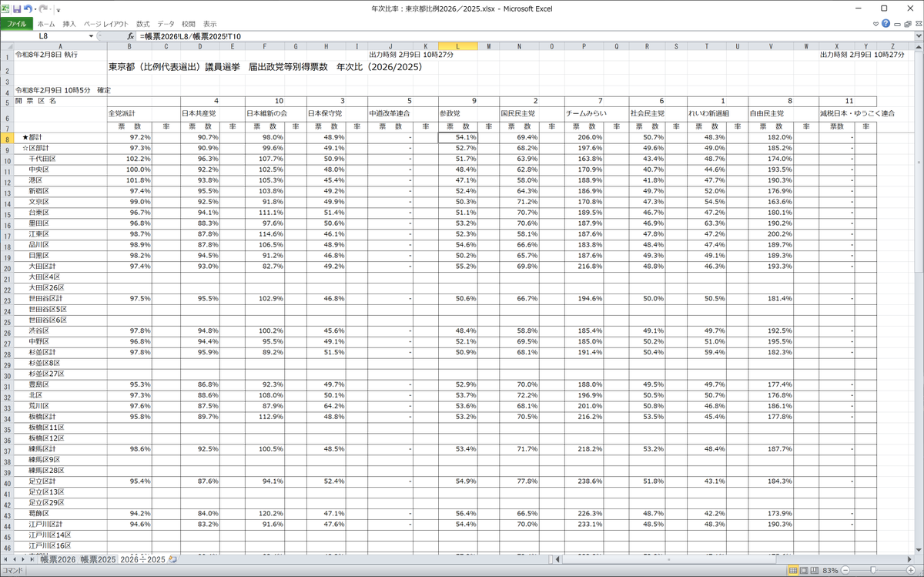This screenshot has height=577, width=924.
Task: Switch to sheet tab 帳票2026
Action: (58, 559)
